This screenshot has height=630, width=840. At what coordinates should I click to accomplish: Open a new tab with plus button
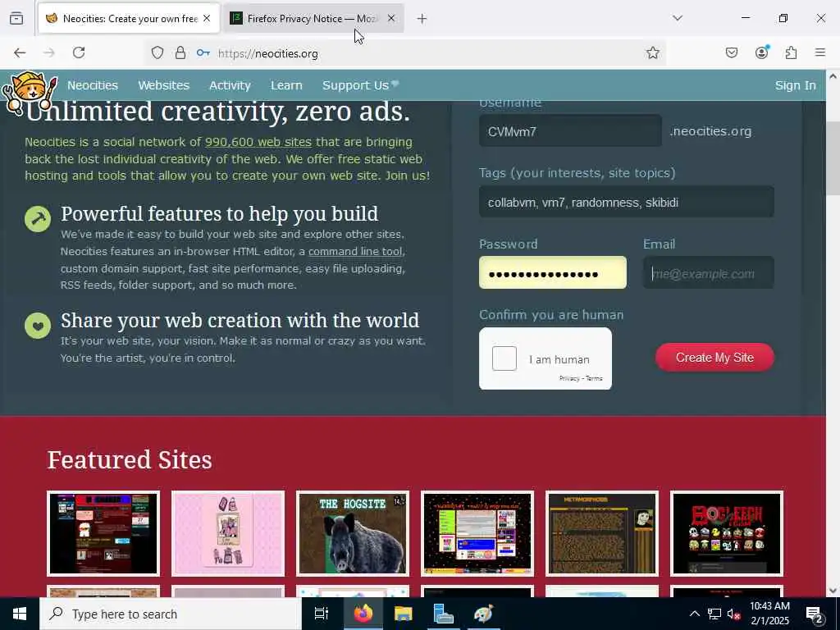tap(422, 19)
